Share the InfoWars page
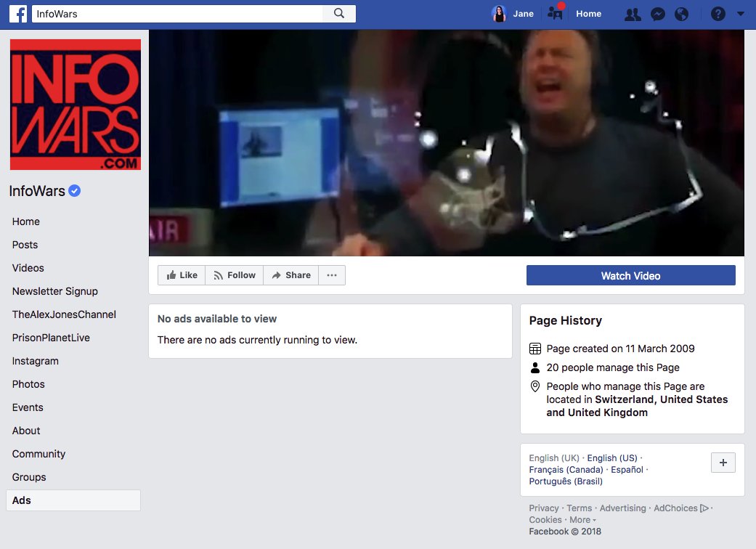756x549 pixels. (x=290, y=275)
